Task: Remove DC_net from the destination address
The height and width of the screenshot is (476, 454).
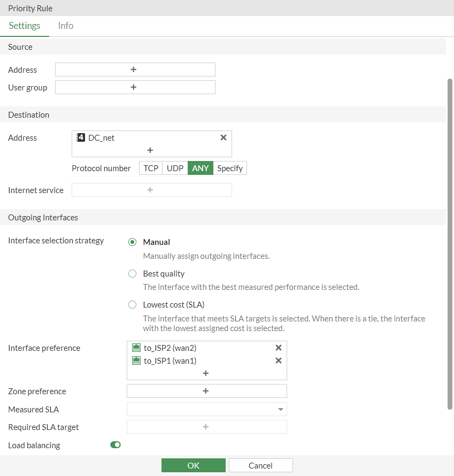Action: (x=224, y=137)
